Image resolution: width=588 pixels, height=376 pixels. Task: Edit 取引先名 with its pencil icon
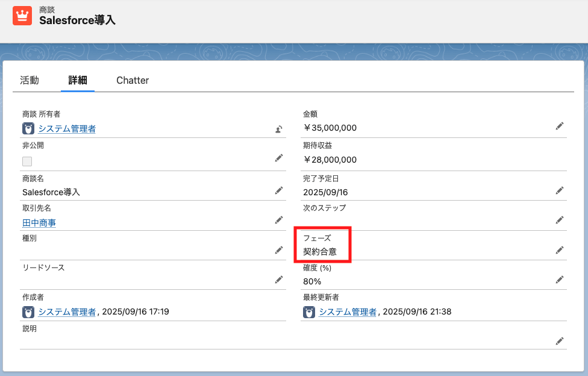[278, 220]
